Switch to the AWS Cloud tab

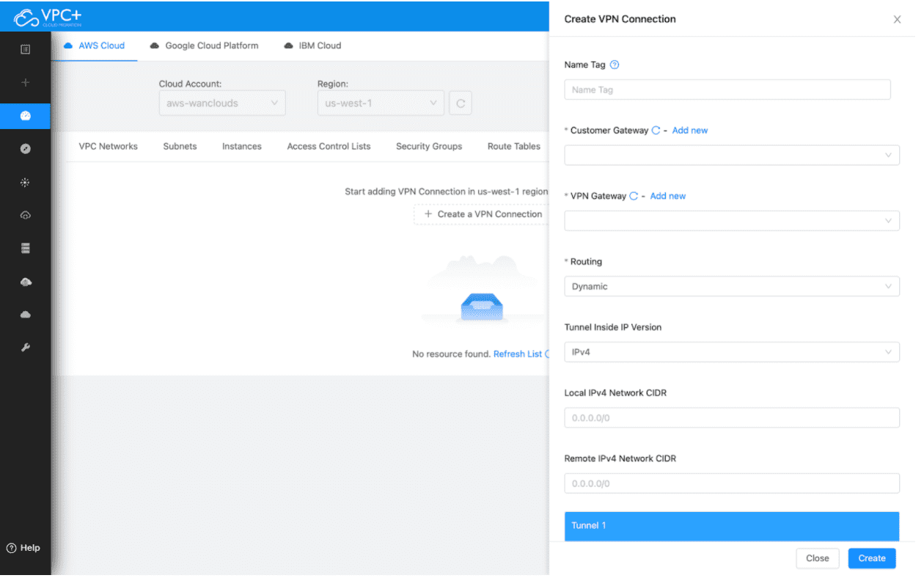[95, 45]
